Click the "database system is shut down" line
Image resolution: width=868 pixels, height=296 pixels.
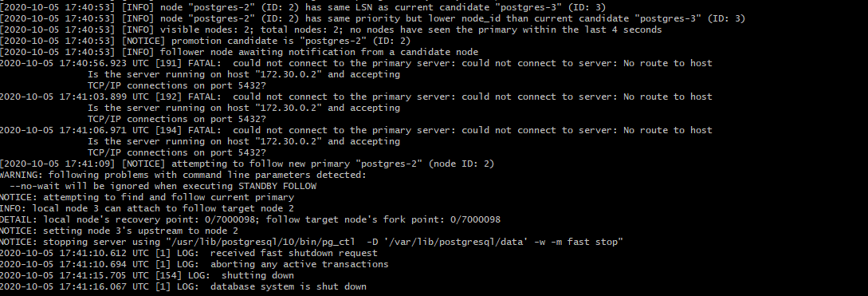coord(183,286)
